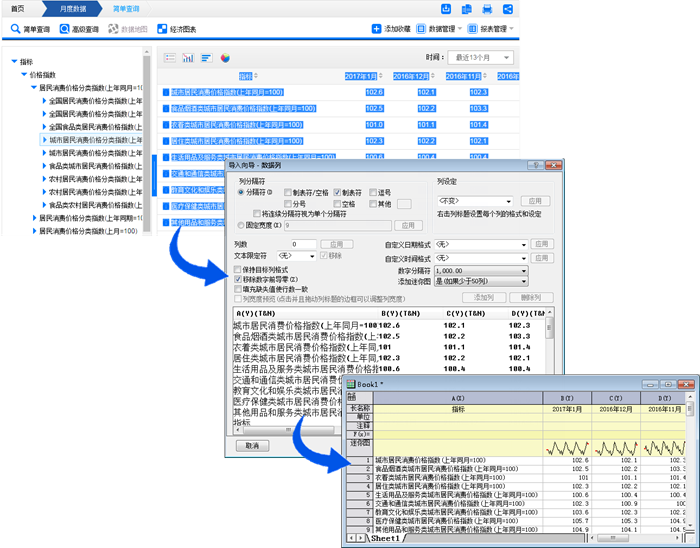
Task: Open the 数字分隔符 1,000.00 dropdown
Action: 481,271
